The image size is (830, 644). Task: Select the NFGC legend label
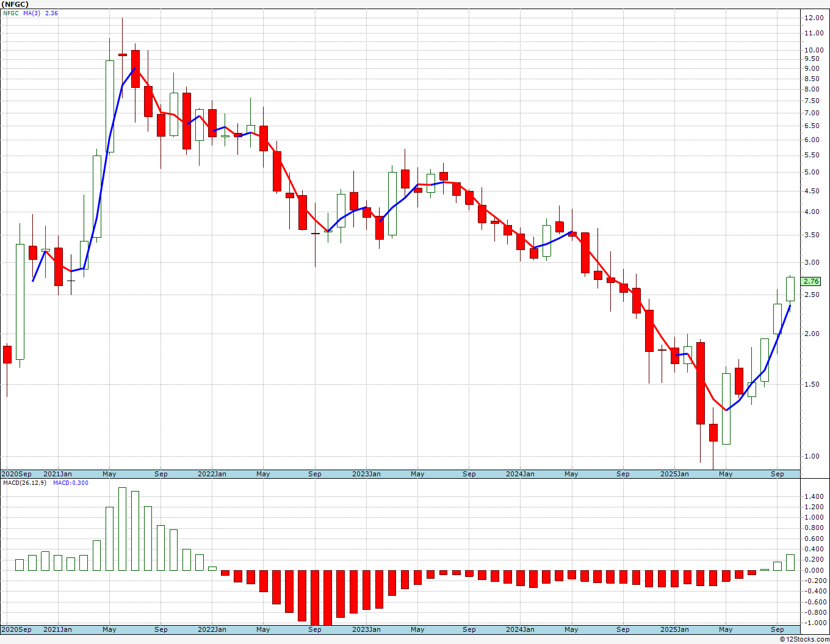pyautogui.click(x=11, y=13)
